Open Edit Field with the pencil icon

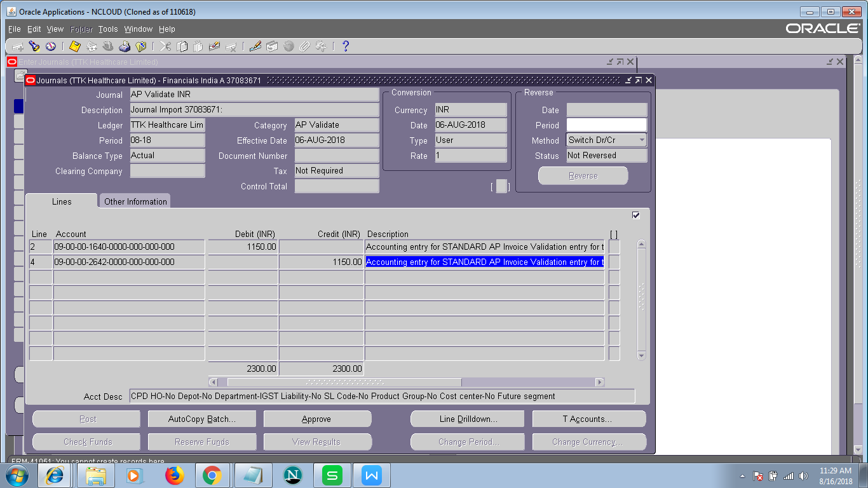(255, 46)
